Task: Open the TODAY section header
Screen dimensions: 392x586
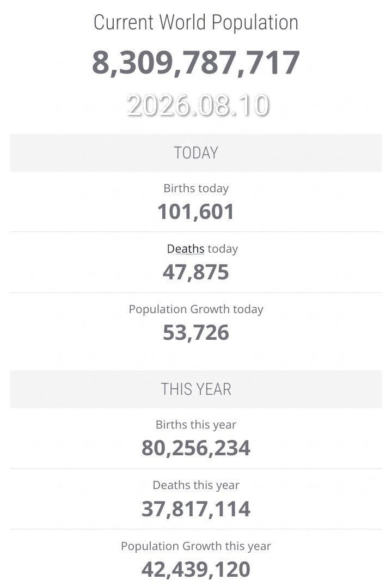Action: (196, 153)
